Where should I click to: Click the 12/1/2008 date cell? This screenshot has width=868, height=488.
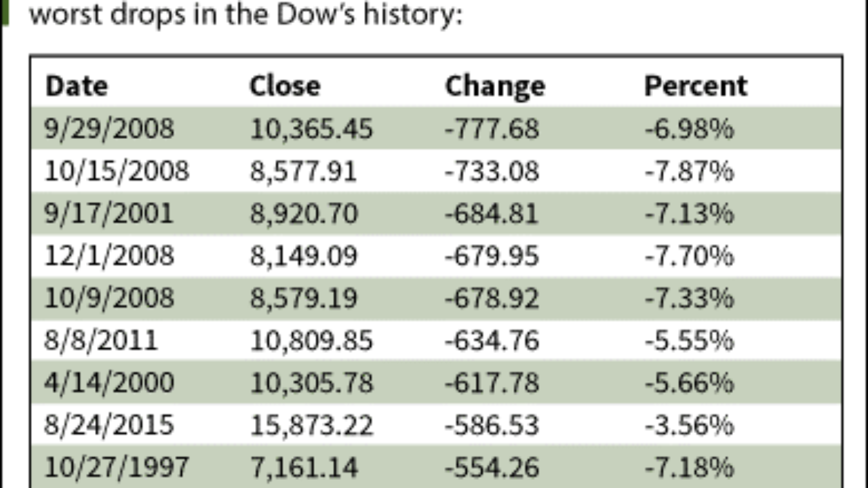(109, 256)
